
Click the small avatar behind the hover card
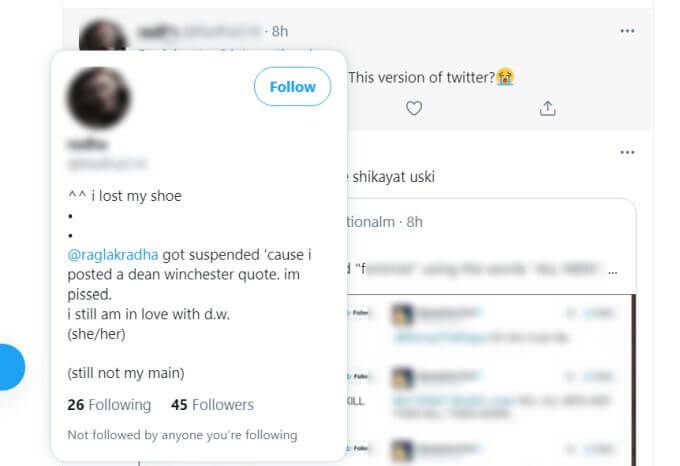pyautogui.click(x=102, y=35)
